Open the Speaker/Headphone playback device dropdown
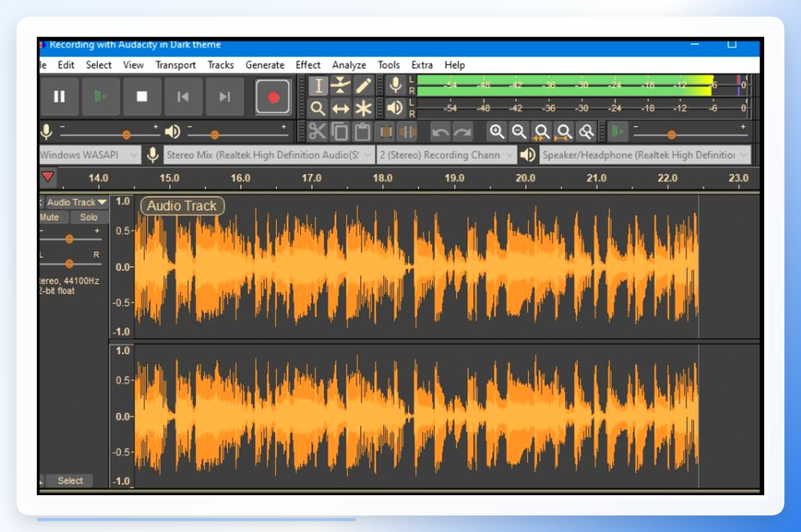 pos(645,154)
